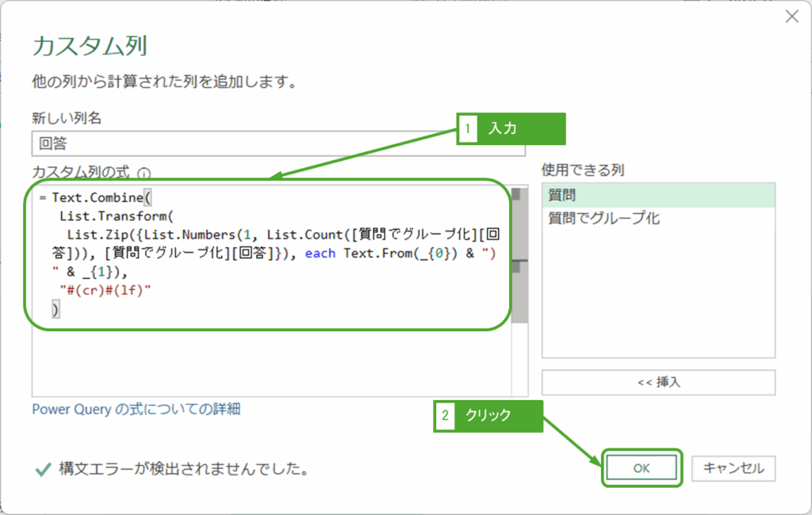Click the green '2 クリック' annotation label
812x515 pixels.
click(x=488, y=415)
